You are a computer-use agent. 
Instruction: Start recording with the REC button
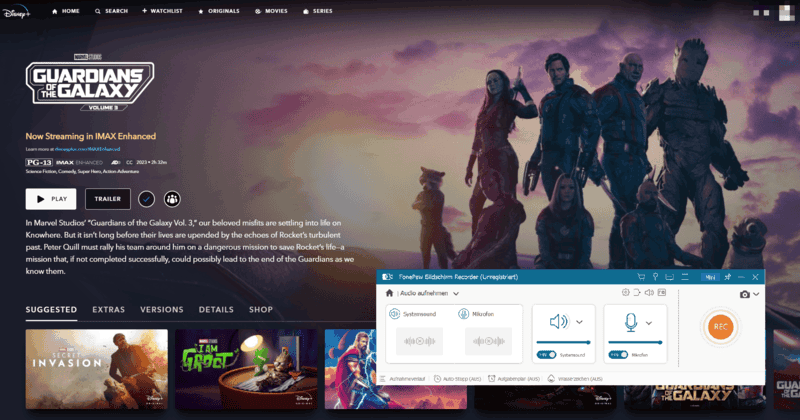[720, 327]
